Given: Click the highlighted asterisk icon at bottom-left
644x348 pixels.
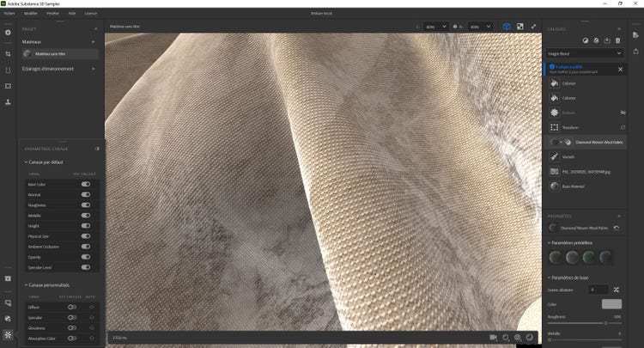Looking at the screenshot, I should [x=8, y=334].
